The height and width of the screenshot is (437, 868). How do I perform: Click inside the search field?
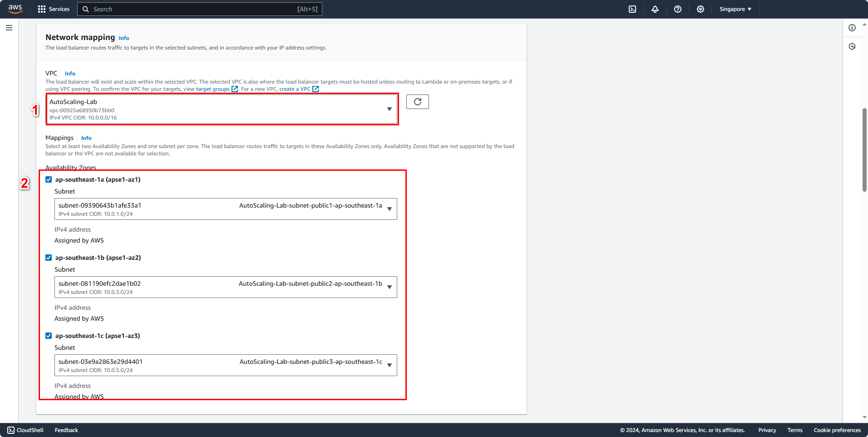[x=200, y=9]
